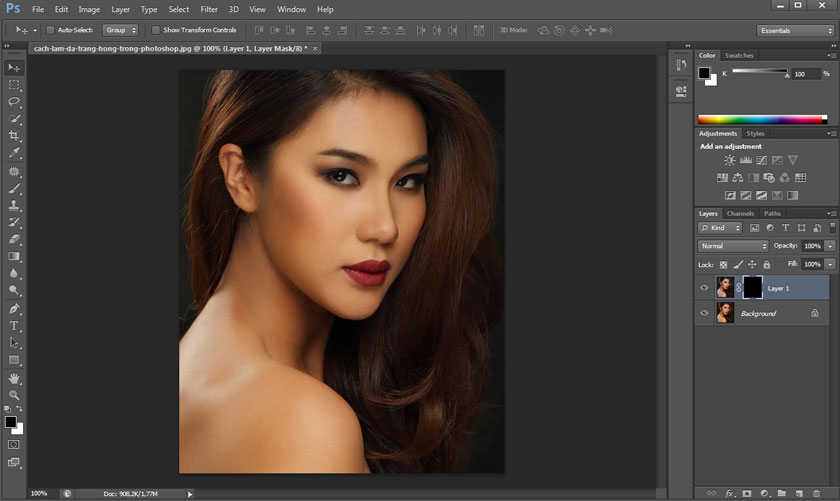Screen dimensions: 840x501
Task: Click the Opacity value field
Action: pos(811,246)
